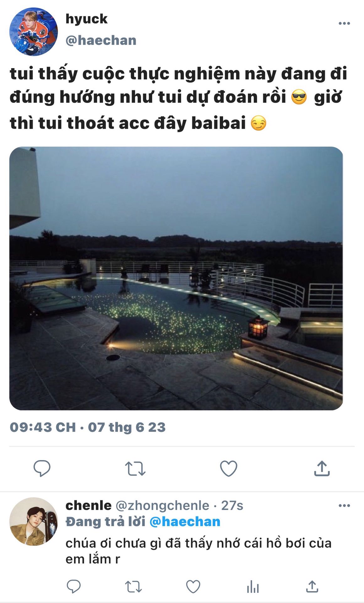This screenshot has height=603, width=364.
Task: Like chenle's reply
Action: (x=193, y=586)
